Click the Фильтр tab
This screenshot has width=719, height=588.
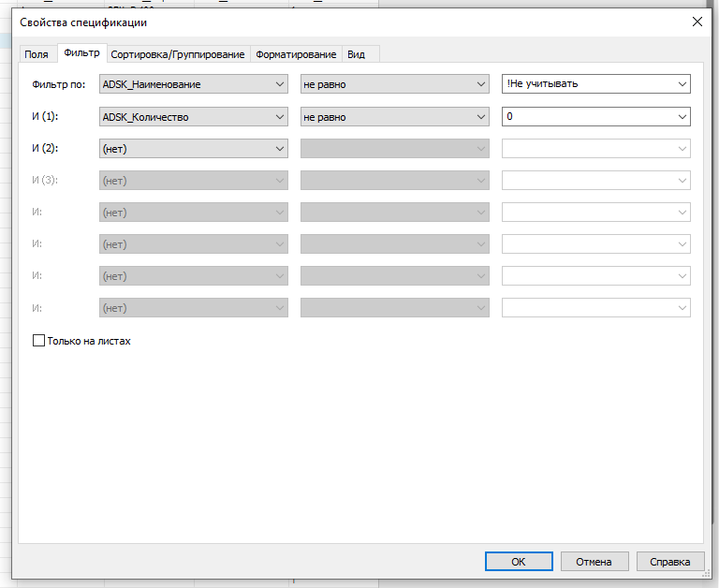81,53
